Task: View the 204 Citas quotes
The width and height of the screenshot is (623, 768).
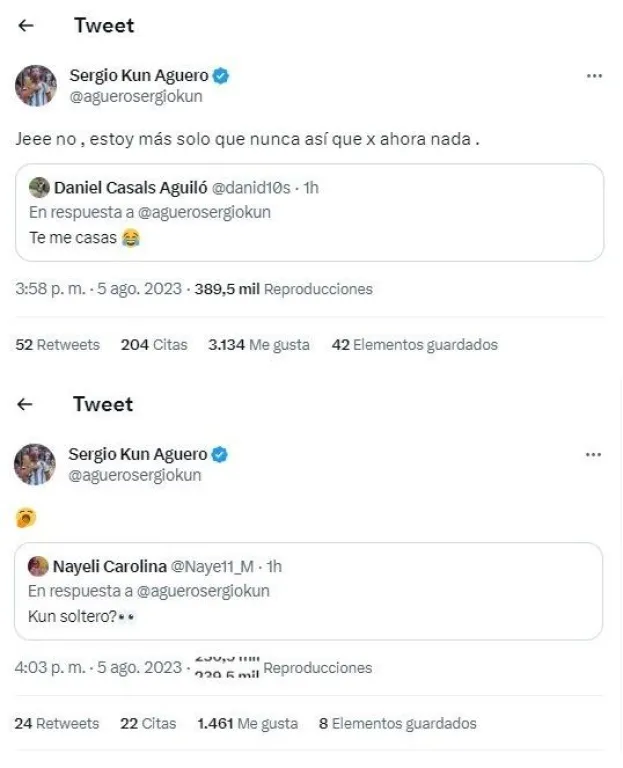Action: pyautogui.click(x=154, y=345)
